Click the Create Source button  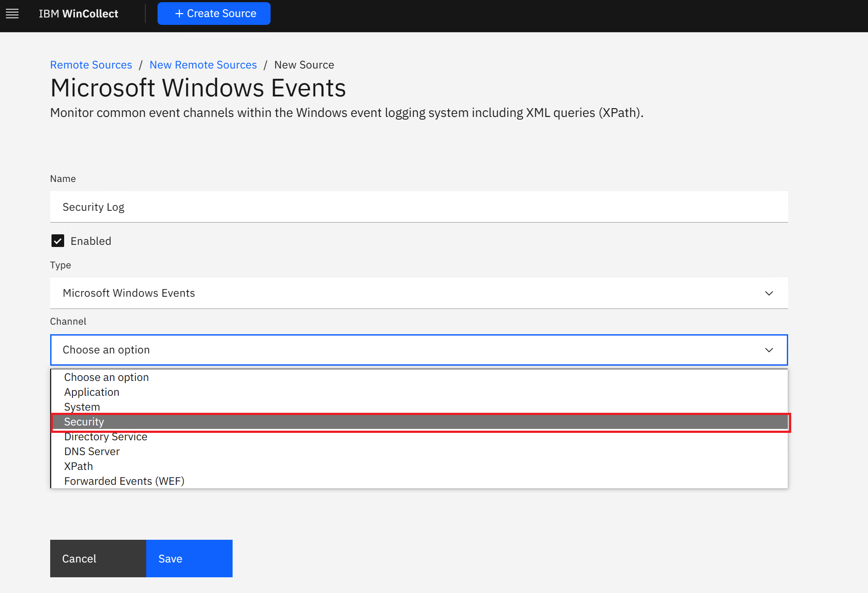tap(214, 14)
